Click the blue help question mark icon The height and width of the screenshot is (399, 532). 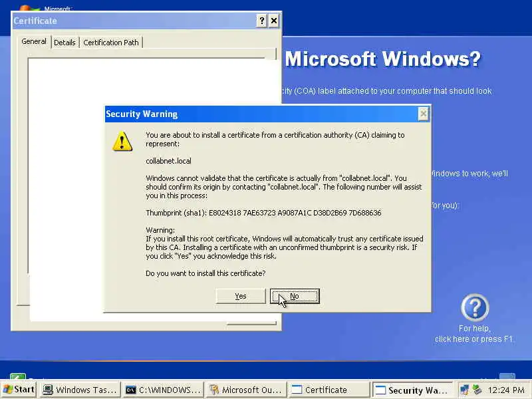pos(475,308)
